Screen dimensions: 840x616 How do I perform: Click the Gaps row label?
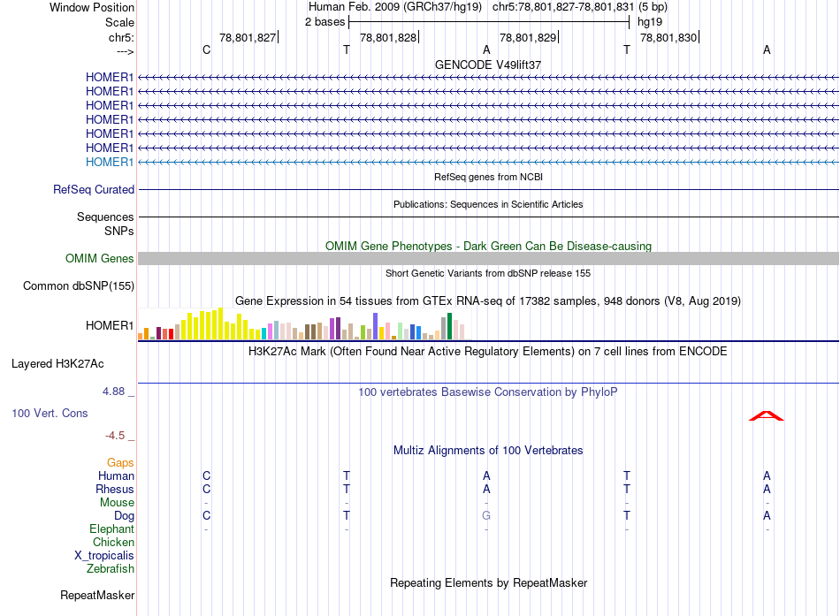pos(120,462)
